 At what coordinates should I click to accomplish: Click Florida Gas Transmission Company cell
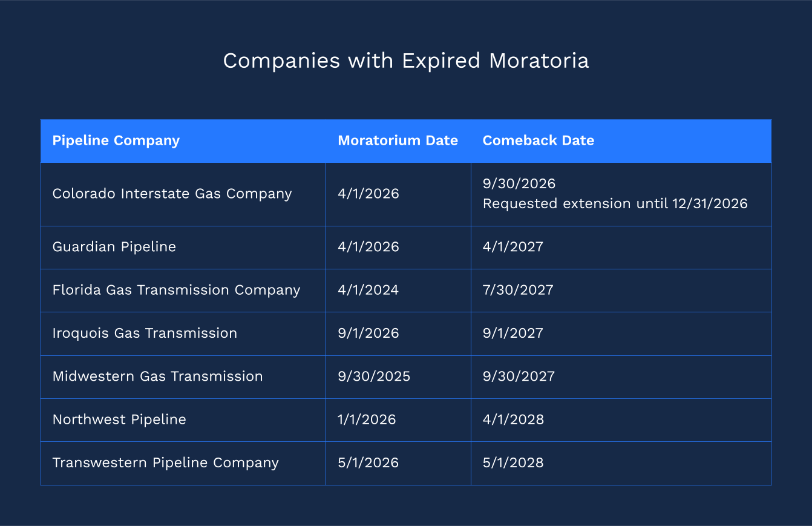click(x=177, y=290)
